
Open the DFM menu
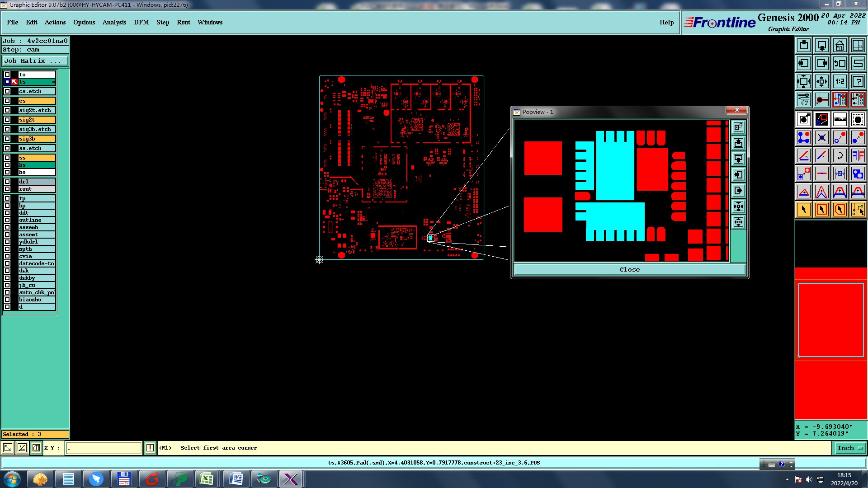click(x=141, y=22)
